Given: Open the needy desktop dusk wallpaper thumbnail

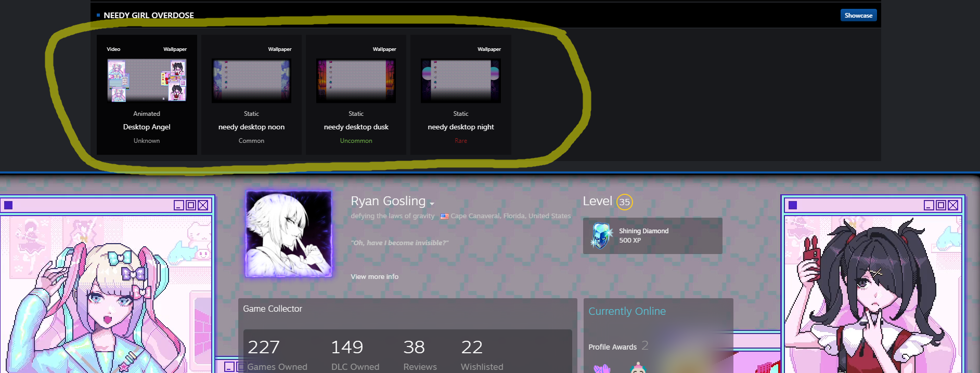Looking at the screenshot, I should (x=356, y=81).
